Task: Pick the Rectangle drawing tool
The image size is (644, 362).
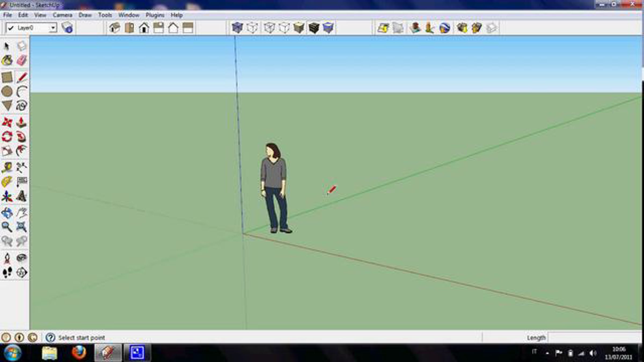Action: [x=7, y=77]
